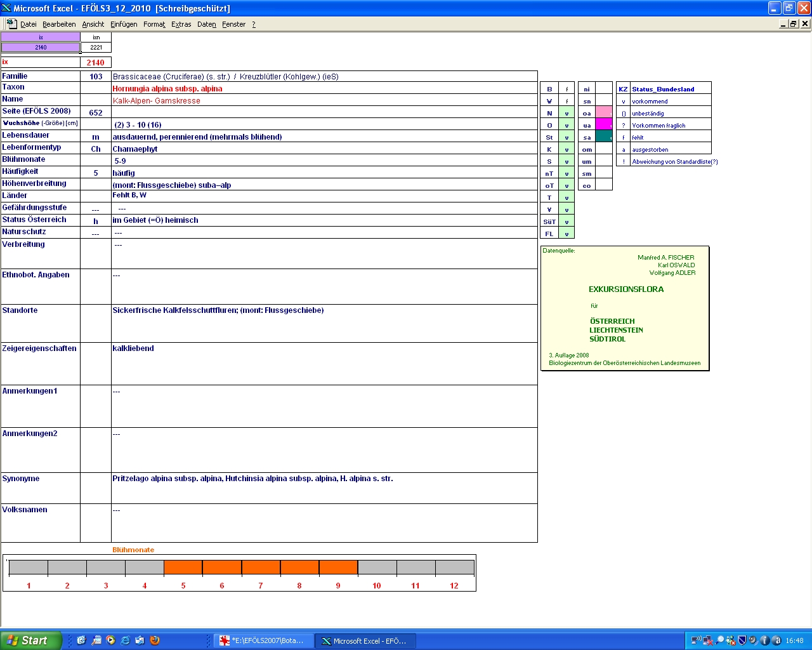Switch to the E:\EFÖLS2007 taskbar window

262,640
